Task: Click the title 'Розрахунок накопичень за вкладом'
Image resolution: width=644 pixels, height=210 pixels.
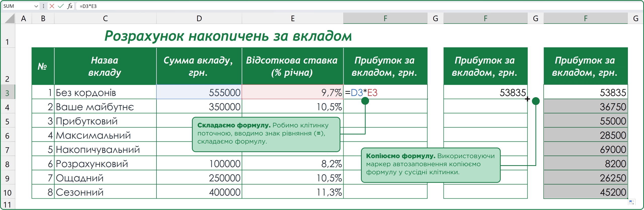Action: (228, 36)
